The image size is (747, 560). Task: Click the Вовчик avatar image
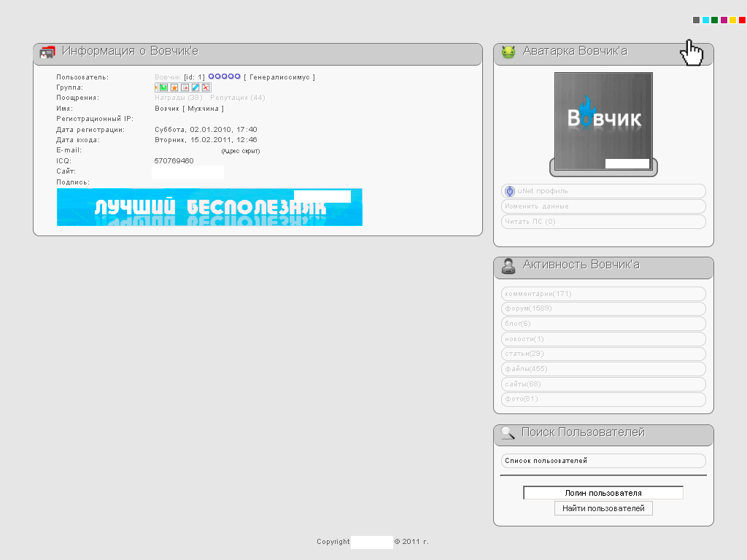click(x=603, y=121)
